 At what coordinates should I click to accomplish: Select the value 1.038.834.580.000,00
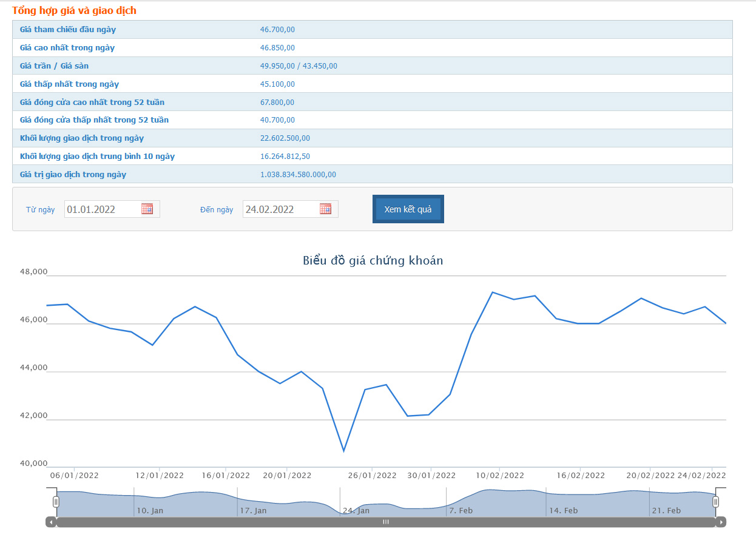click(298, 175)
